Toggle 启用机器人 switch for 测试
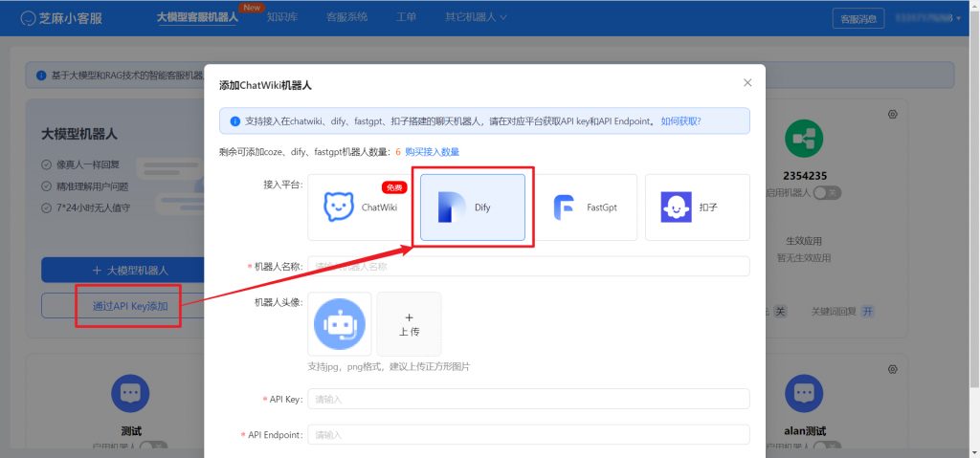The width and height of the screenshot is (980, 458). [x=154, y=447]
